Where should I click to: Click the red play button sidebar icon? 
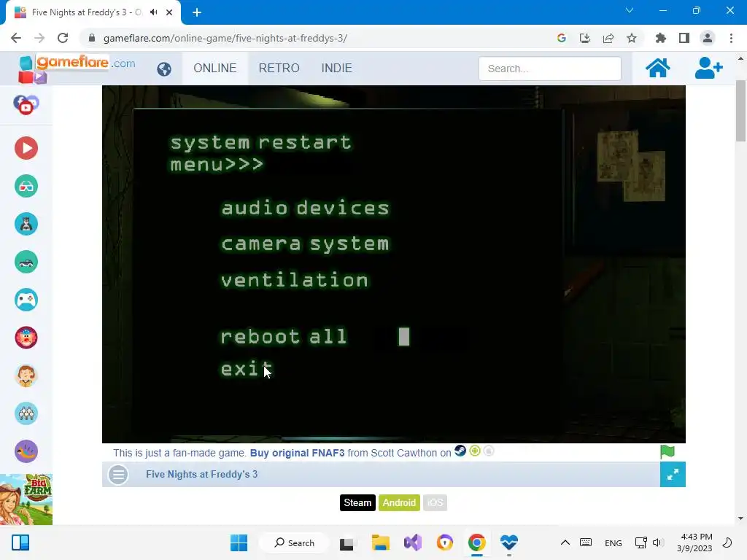click(x=26, y=148)
